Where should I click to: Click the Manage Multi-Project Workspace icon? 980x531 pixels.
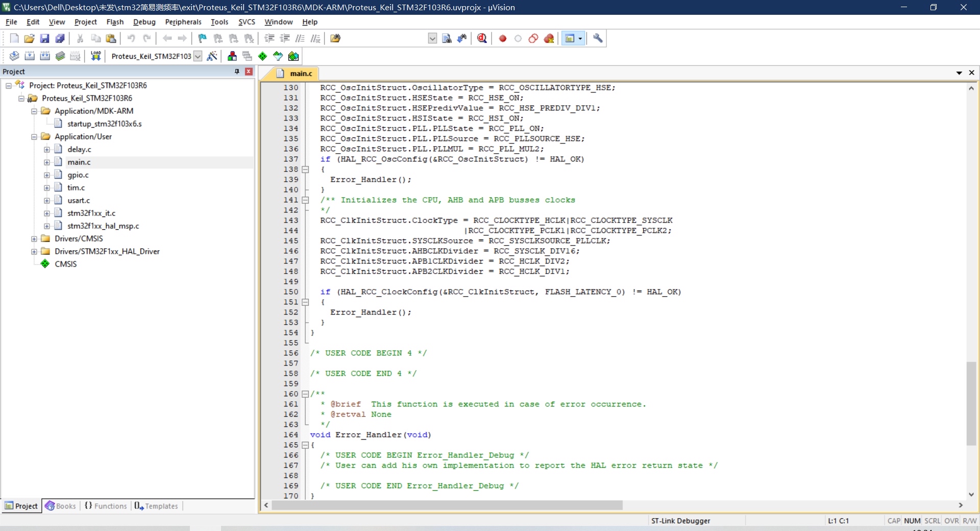(x=248, y=56)
